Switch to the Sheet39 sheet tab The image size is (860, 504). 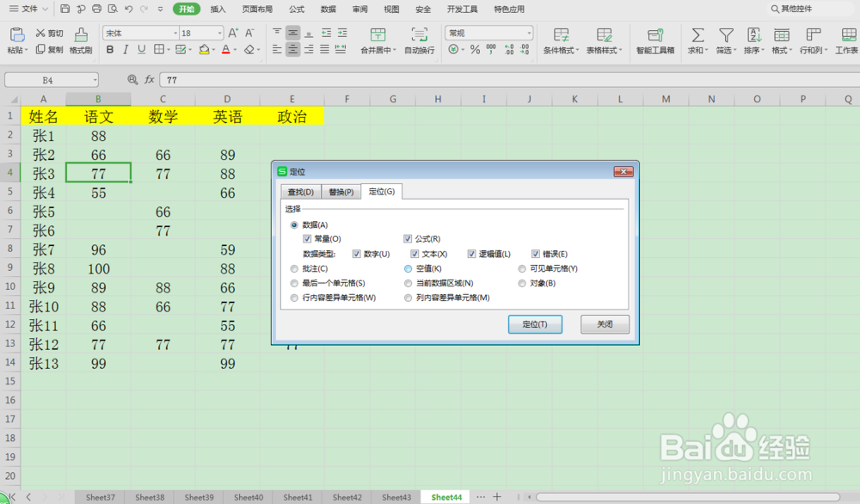click(x=198, y=497)
